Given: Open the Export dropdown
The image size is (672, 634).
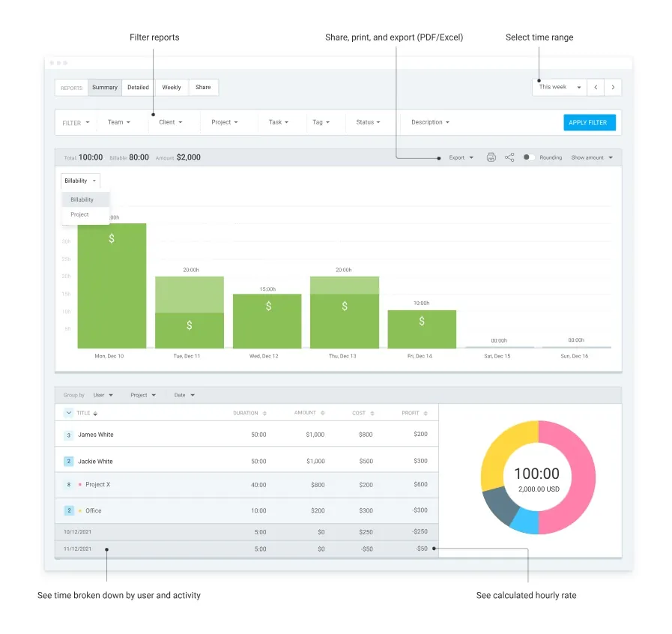Looking at the screenshot, I should [461, 157].
